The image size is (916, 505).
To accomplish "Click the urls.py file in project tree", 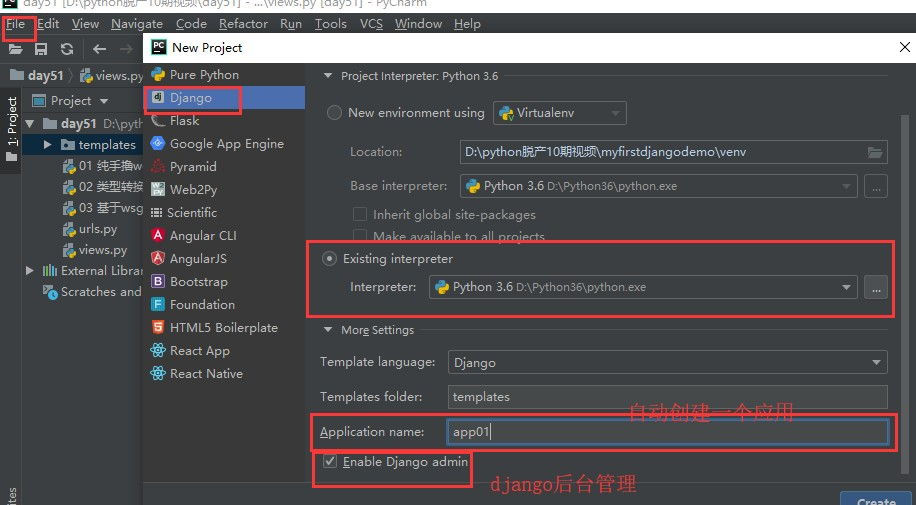I will (89, 229).
